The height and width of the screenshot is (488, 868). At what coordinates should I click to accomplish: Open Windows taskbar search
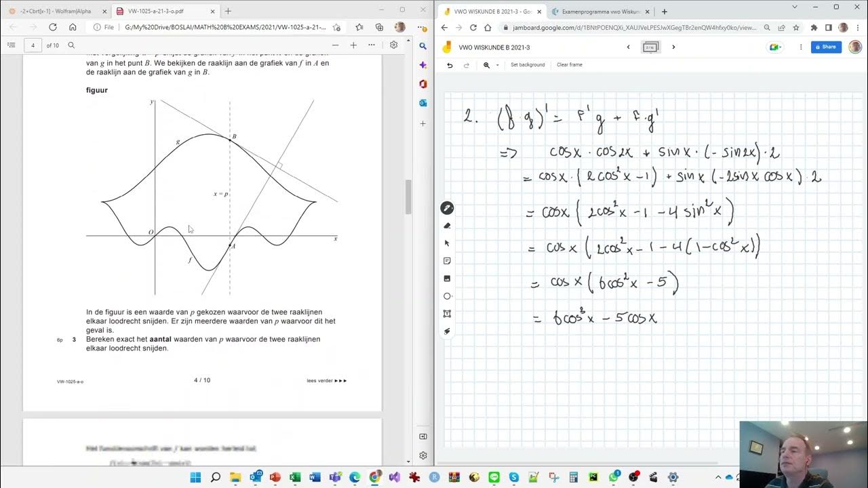(216, 477)
